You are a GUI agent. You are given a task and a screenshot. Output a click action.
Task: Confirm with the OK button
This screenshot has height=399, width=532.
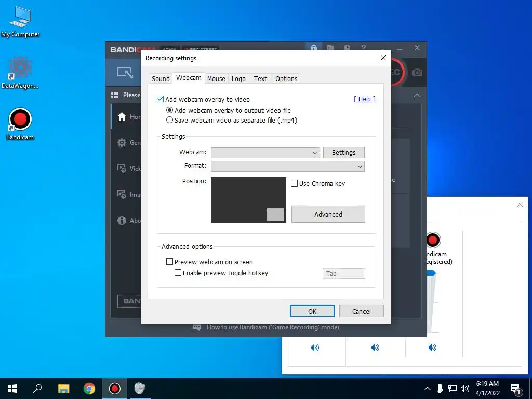(312, 311)
